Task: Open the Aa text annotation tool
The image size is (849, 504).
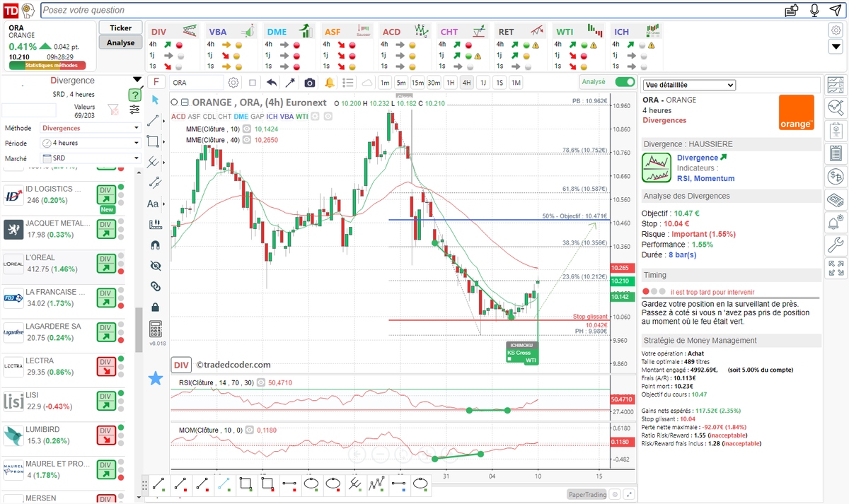Action: (x=154, y=204)
